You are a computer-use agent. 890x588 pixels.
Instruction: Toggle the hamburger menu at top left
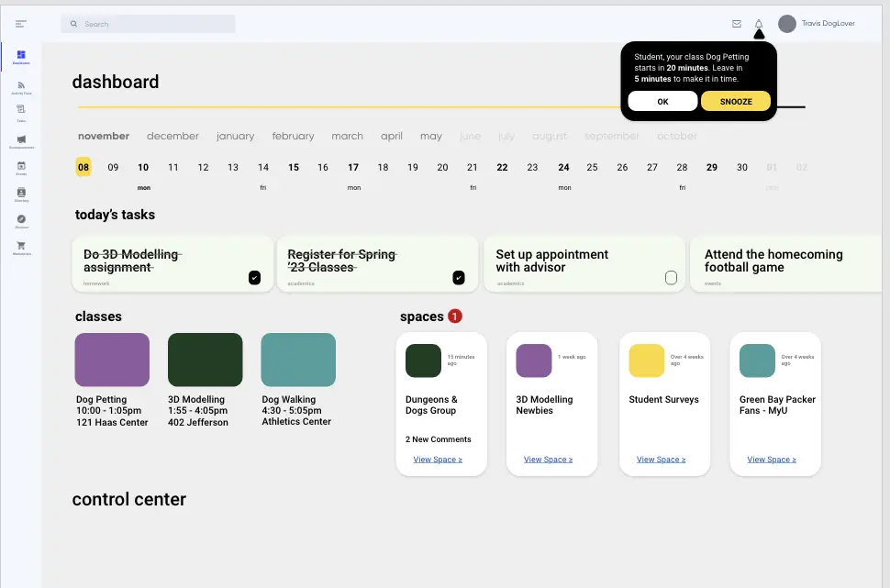pyautogui.click(x=21, y=24)
